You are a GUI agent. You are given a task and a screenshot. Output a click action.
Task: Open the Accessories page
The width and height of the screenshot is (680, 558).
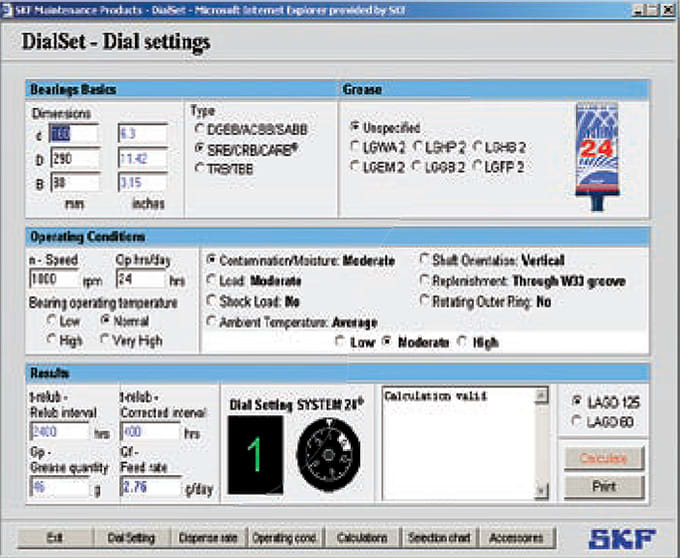click(x=517, y=538)
